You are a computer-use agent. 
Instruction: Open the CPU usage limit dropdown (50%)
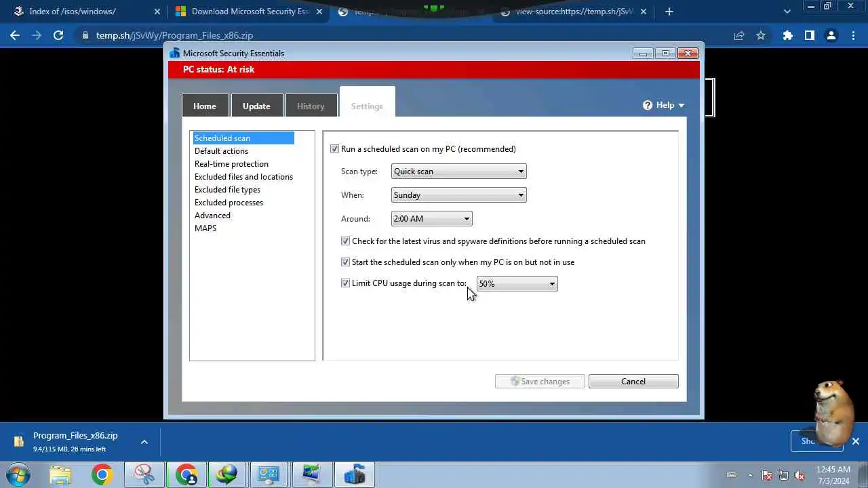[517, 284]
